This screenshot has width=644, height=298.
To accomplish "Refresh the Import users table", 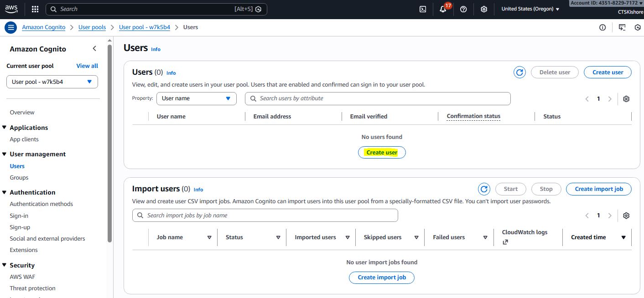I will point(484,189).
